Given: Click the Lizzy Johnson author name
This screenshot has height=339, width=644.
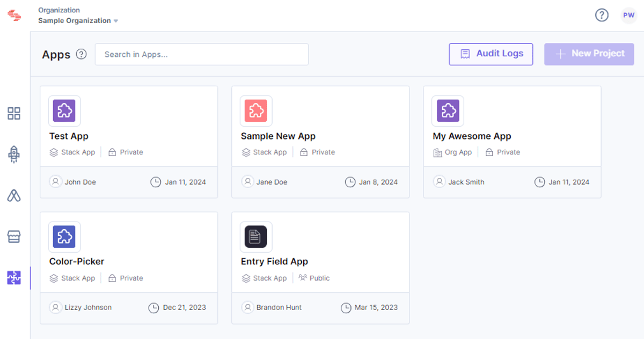Looking at the screenshot, I should click(x=89, y=307).
